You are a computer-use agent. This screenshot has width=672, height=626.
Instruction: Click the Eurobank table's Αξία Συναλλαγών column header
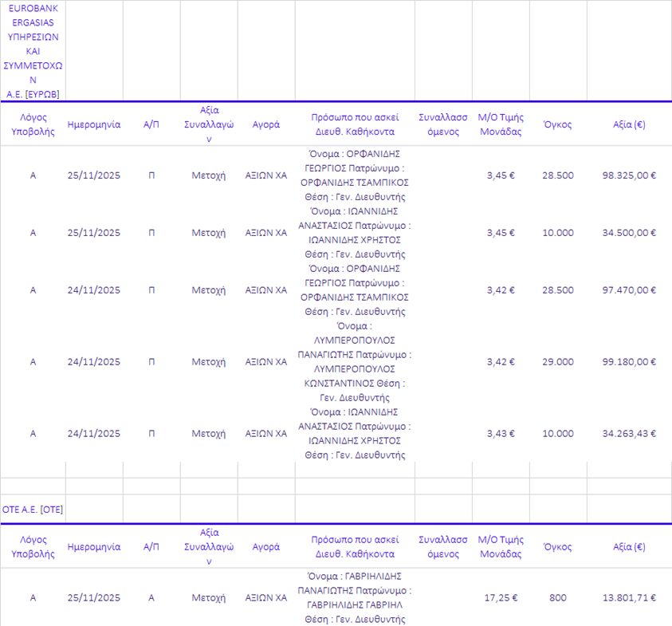pyautogui.click(x=209, y=124)
